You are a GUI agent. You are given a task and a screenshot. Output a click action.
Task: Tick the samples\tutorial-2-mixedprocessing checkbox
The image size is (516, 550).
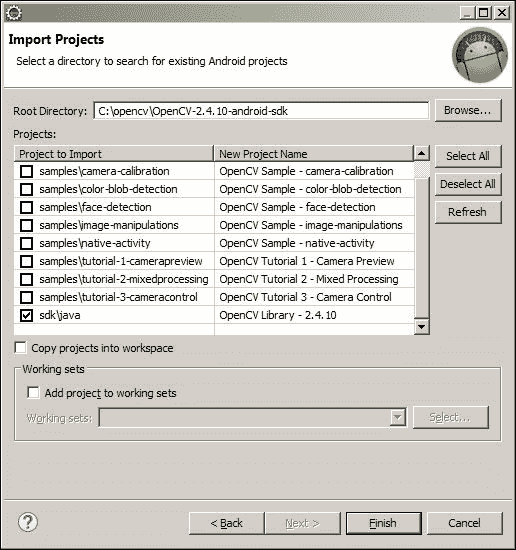(x=26, y=280)
